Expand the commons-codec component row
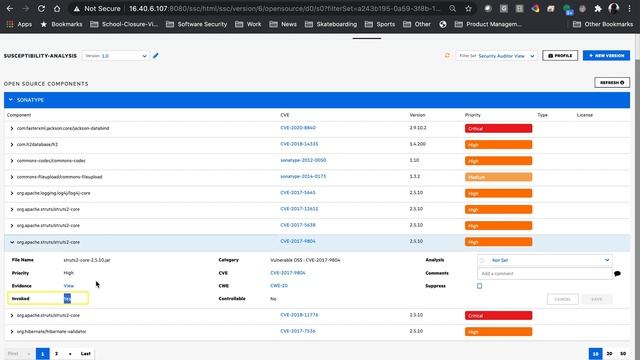 pyautogui.click(x=12, y=161)
